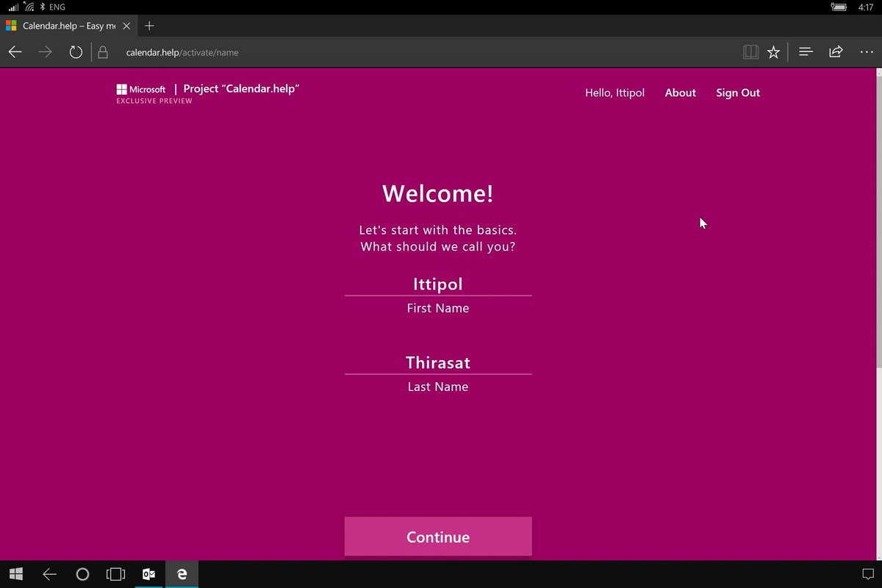Close the Calendar.help tab
The width and height of the screenshot is (882, 588).
tap(126, 26)
